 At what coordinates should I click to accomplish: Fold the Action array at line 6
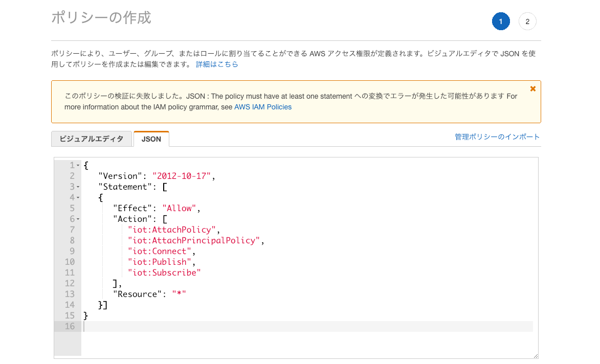(78, 219)
